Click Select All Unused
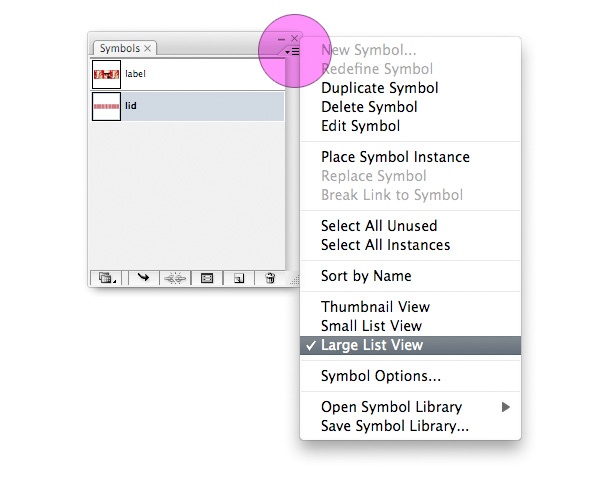Image resolution: width=600 pixels, height=500 pixels. pos(379,226)
